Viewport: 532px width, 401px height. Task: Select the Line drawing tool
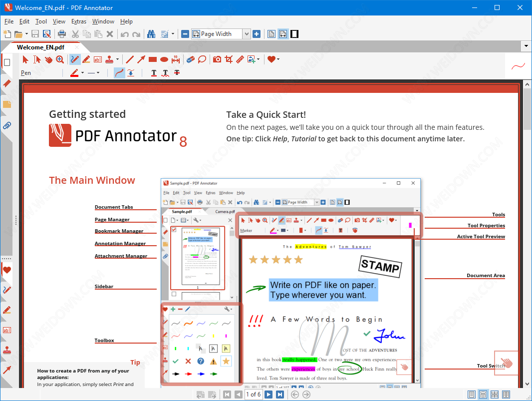click(129, 59)
